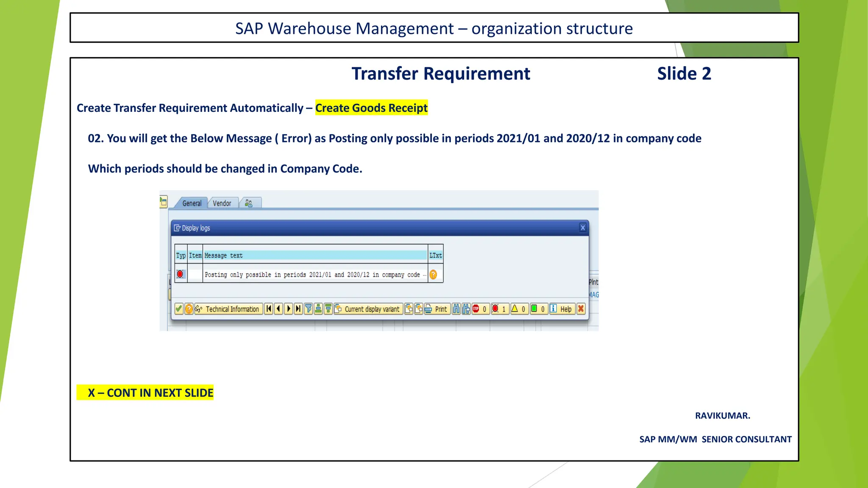The height and width of the screenshot is (488, 868).
Task: Go to first page of log
Action: tap(269, 309)
